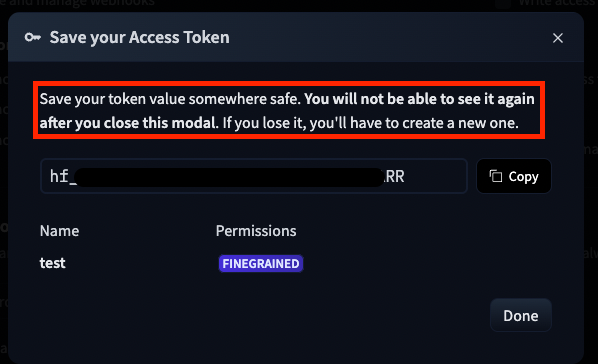This screenshot has height=364, width=598.
Task: Click the Name column label
Action: [59, 231]
